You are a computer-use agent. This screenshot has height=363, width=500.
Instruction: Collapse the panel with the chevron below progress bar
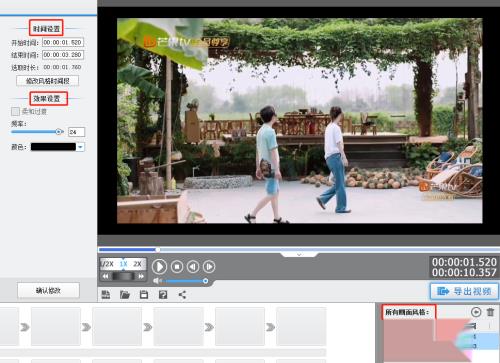(x=299, y=255)
